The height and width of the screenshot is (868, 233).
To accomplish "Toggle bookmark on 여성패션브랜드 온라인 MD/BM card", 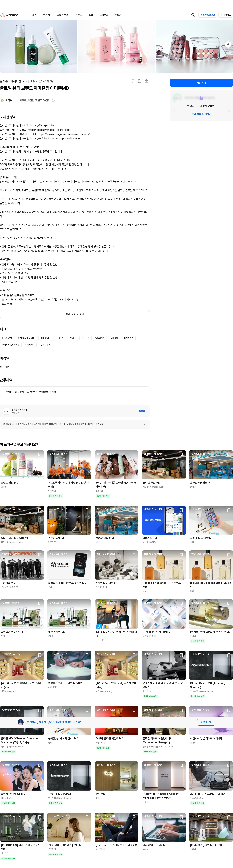I will pyautogui.click(x=87, y=655).
